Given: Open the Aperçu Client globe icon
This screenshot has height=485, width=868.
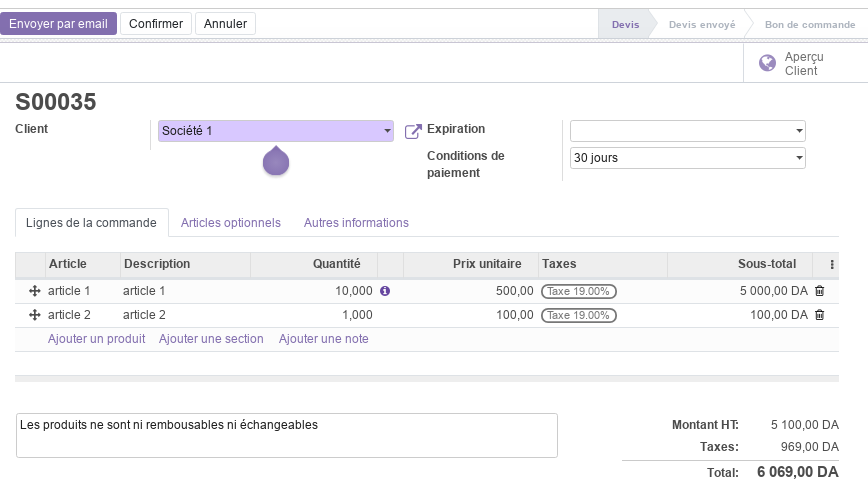Looking at the screenshot, I should (767, 63).
